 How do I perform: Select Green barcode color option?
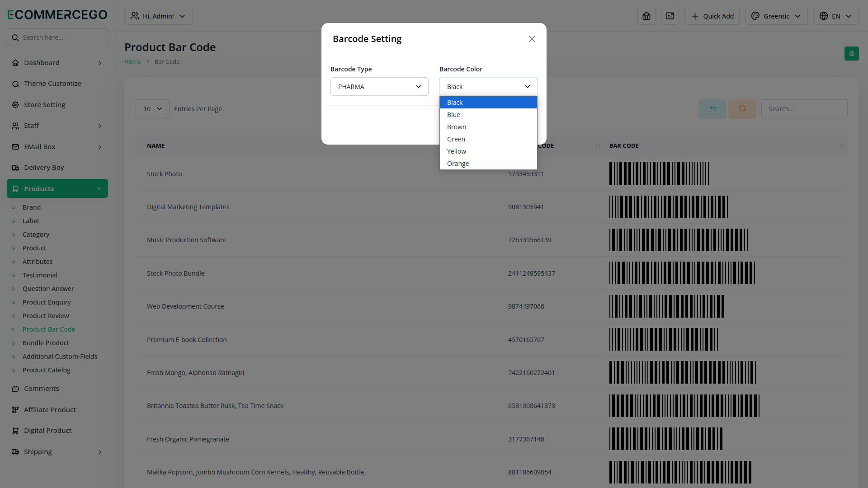[488, 139]
